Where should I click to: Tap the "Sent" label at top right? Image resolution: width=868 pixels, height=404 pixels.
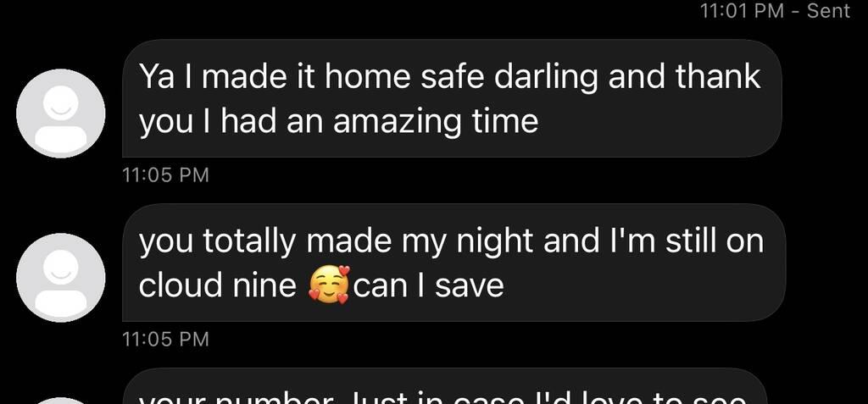click(829, 10)
